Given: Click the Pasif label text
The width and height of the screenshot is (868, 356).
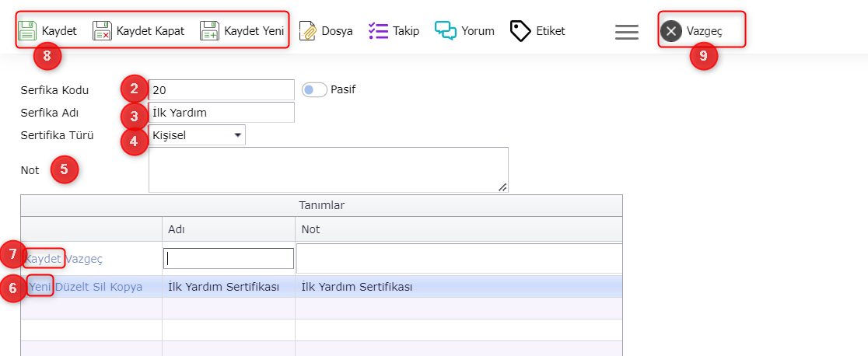Looking at the screenshot, I should point(343,89).
